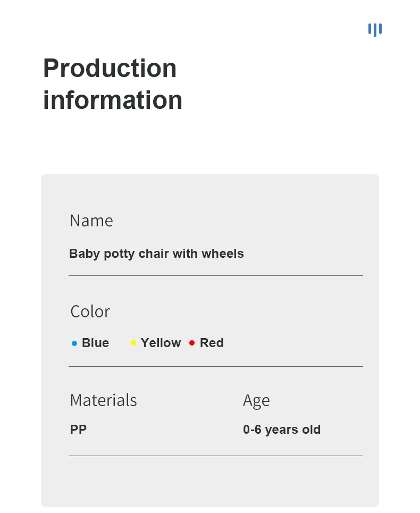
Task: Click the Yellow color label
Action: (x=161, y=343)
